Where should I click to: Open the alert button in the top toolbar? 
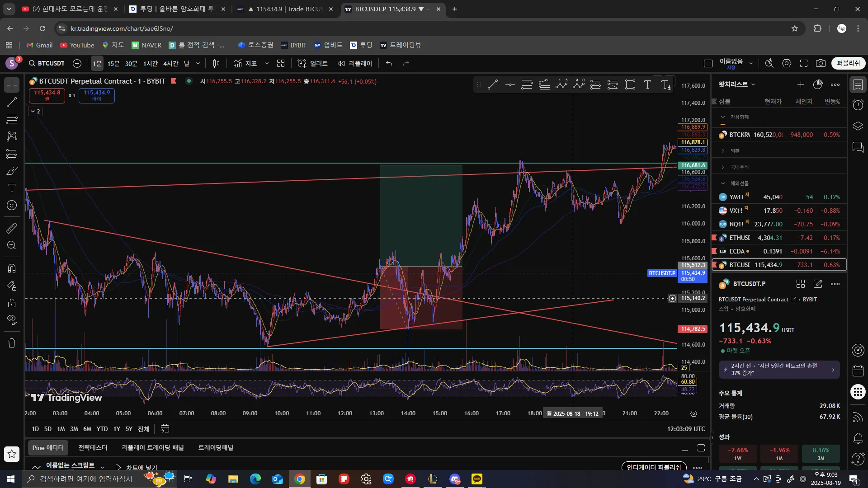pos(312,63)
